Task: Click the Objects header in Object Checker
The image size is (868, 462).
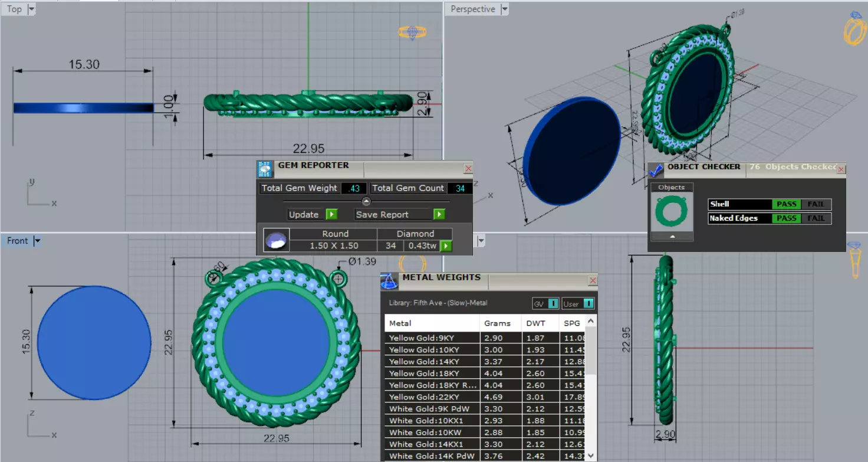Action: (x=672, y=187)
